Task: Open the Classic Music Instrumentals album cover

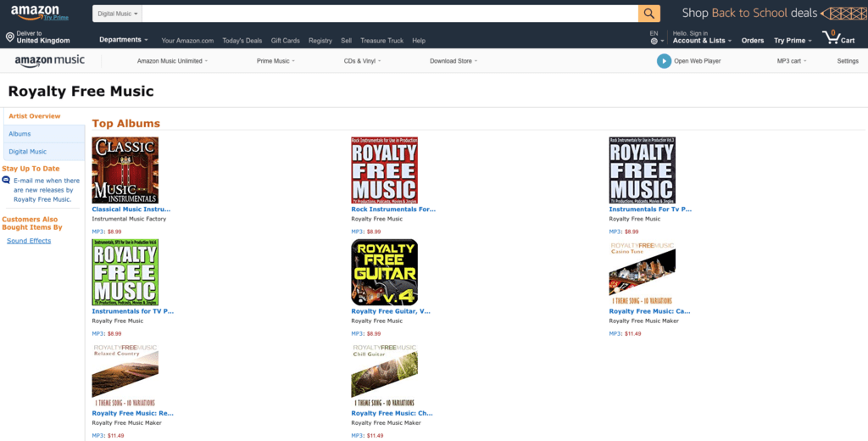Action: coord(125,170)
